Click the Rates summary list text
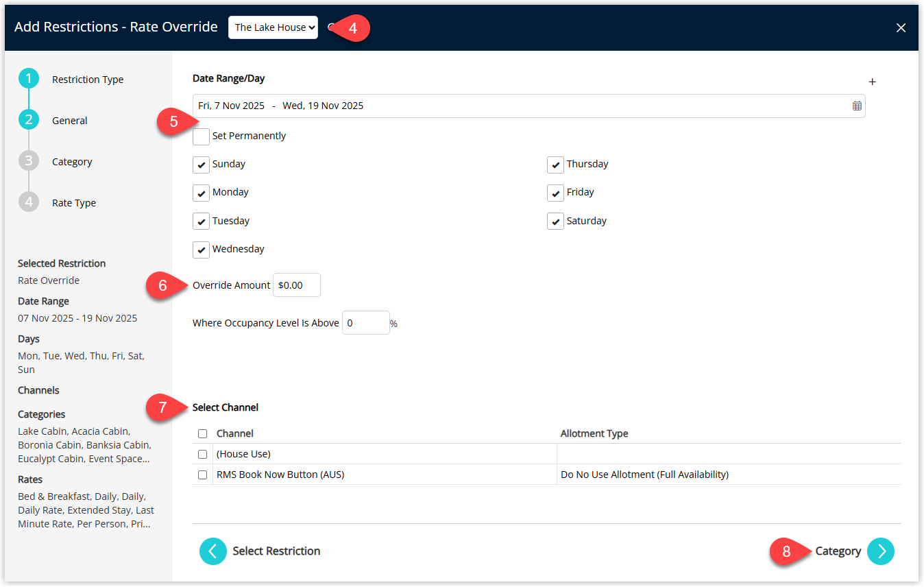The width and height of the screenshot is (924, 587). click(x=86, y=510)
